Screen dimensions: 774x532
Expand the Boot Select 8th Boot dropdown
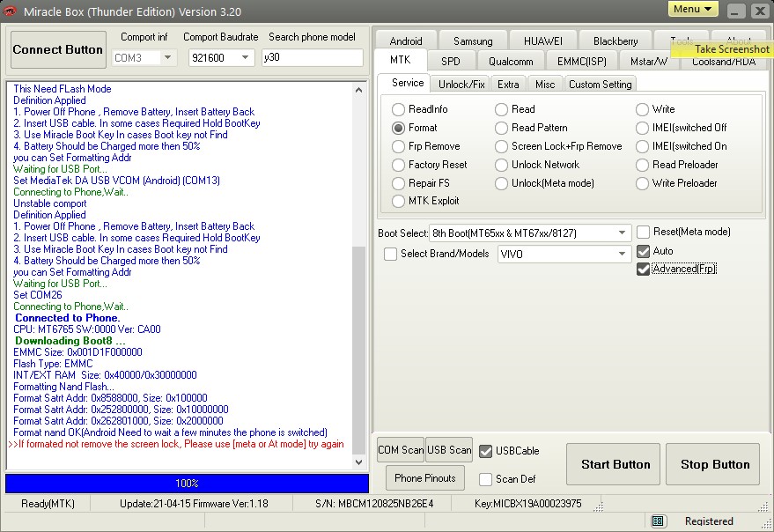pos(622,233)
